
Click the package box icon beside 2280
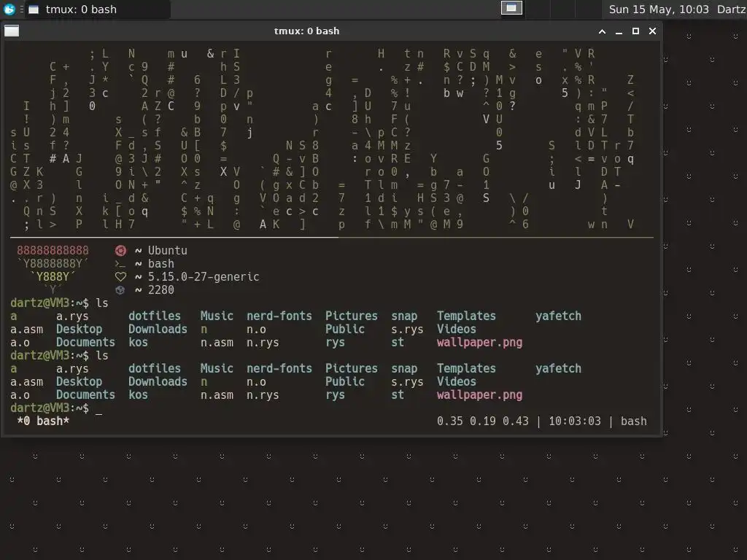pyautogui.click(x=120, y=290)
